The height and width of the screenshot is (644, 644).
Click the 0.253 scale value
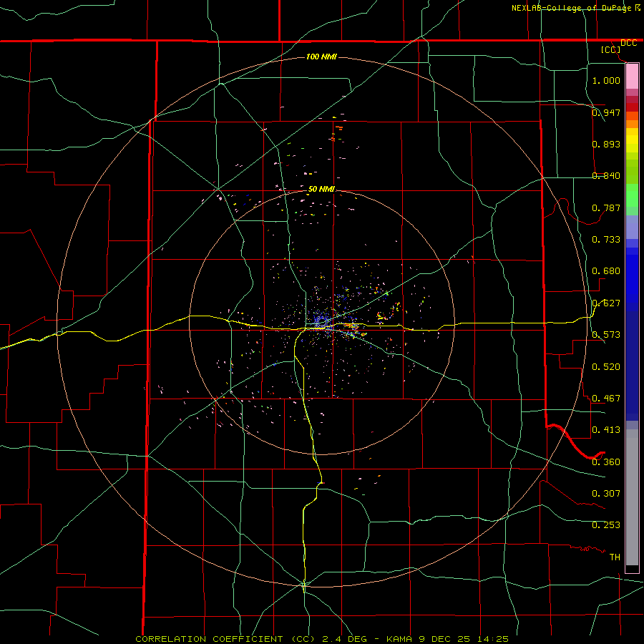tap(606, 525)
